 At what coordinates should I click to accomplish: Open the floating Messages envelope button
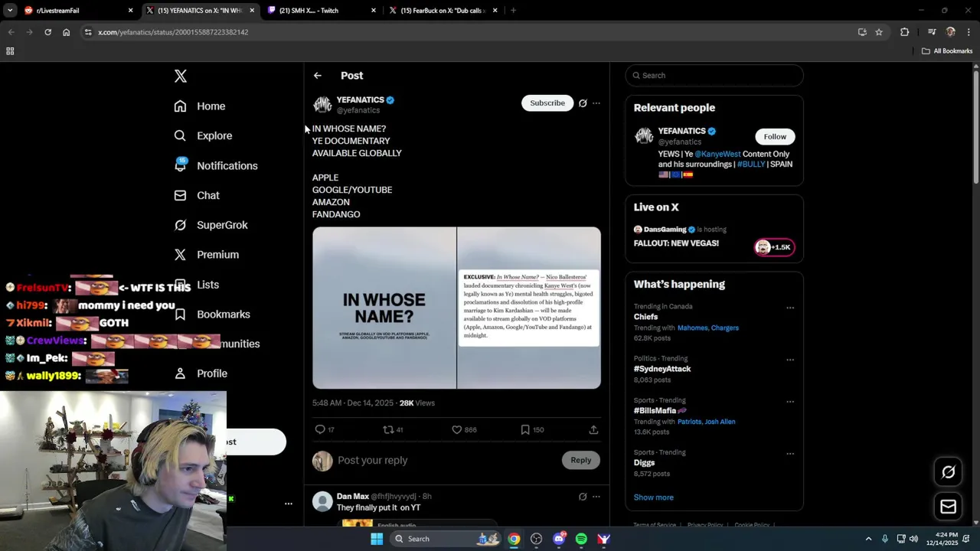(948, 507)
